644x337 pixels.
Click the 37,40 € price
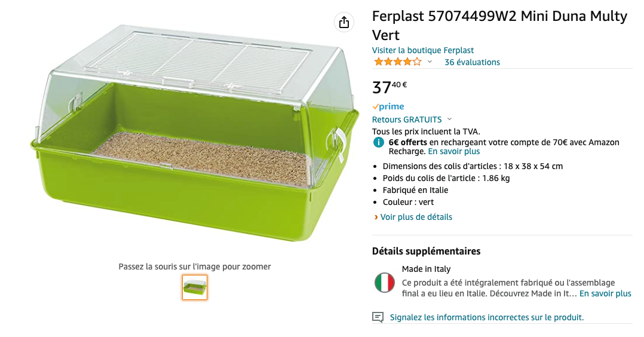390,87
